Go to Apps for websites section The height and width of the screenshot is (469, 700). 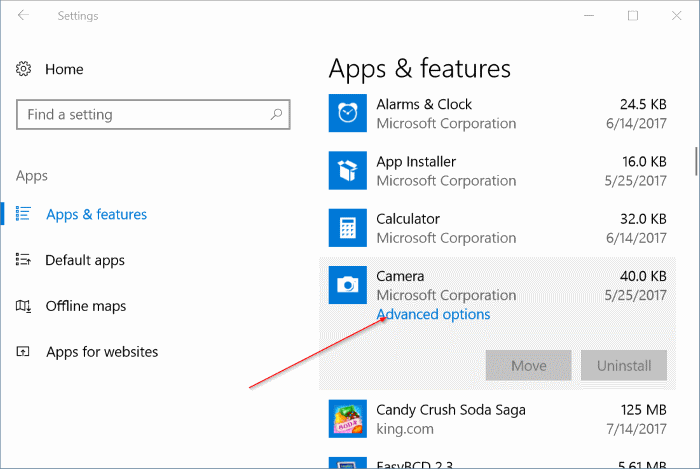(x=102, y=352)
